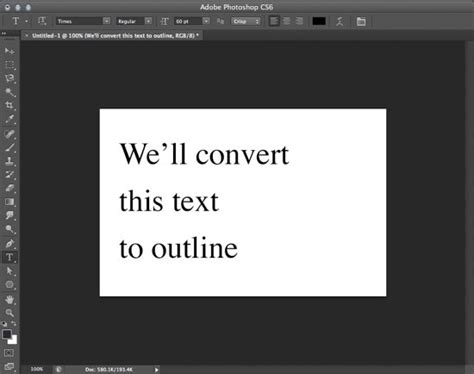
Task: Open the Character and Paragraph panels
Action: pyautogui.click(x=361, y=21)
